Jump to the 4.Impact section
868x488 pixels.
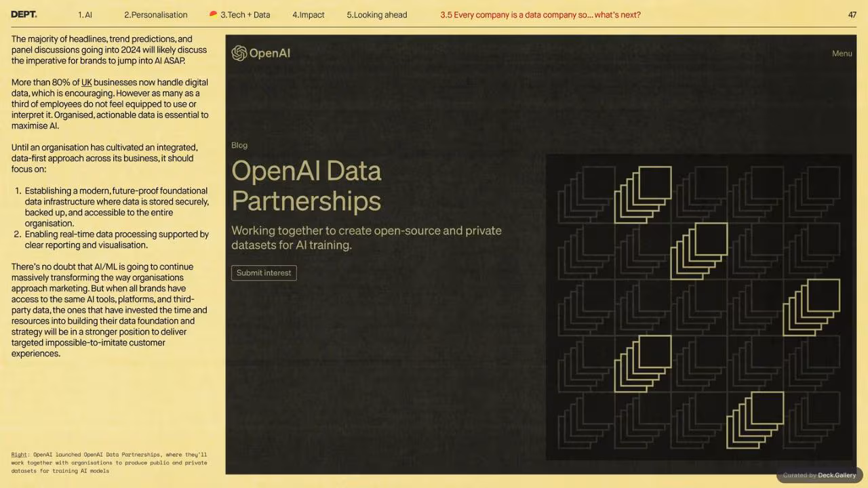309,14
